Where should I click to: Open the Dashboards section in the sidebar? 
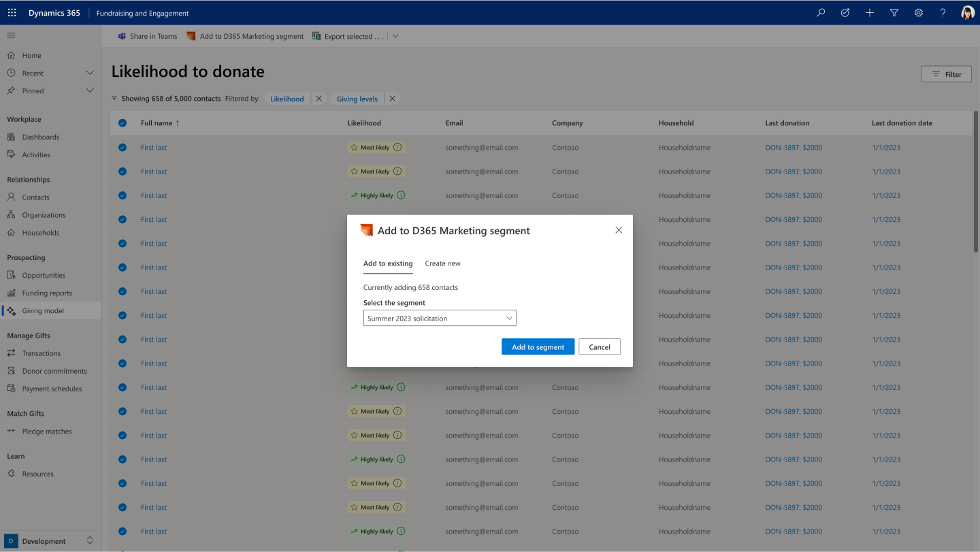click(39, 136)
